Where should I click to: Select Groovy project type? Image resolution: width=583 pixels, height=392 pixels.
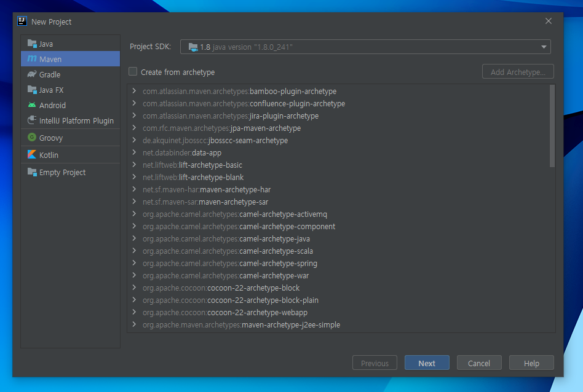70,138
